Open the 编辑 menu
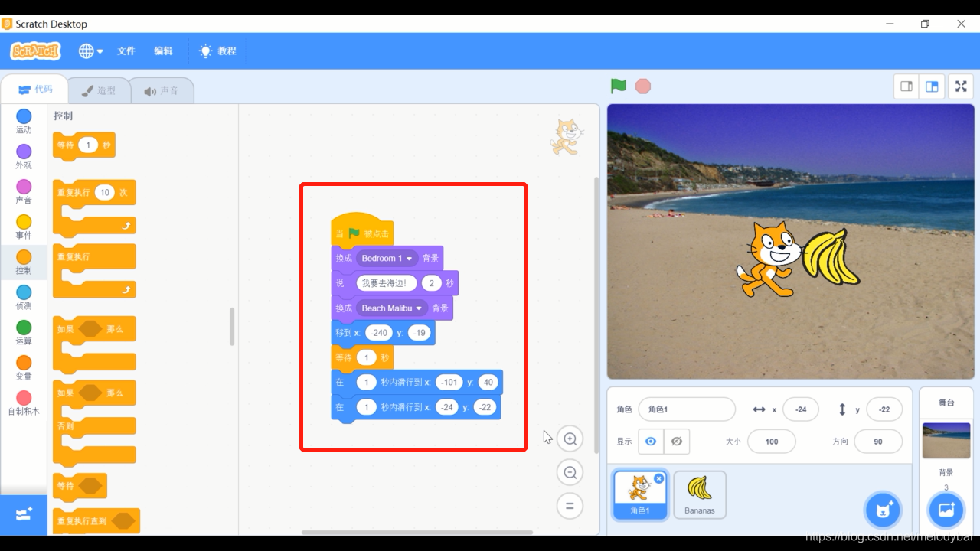This screenshot has width=980, height=551. point(163,51)
